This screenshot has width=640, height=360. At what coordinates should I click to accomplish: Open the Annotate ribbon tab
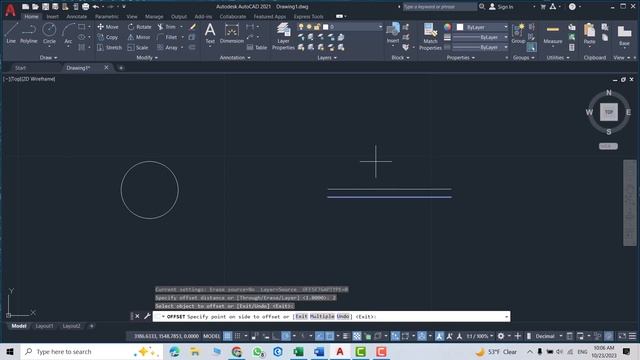click(x=77, y=17)
